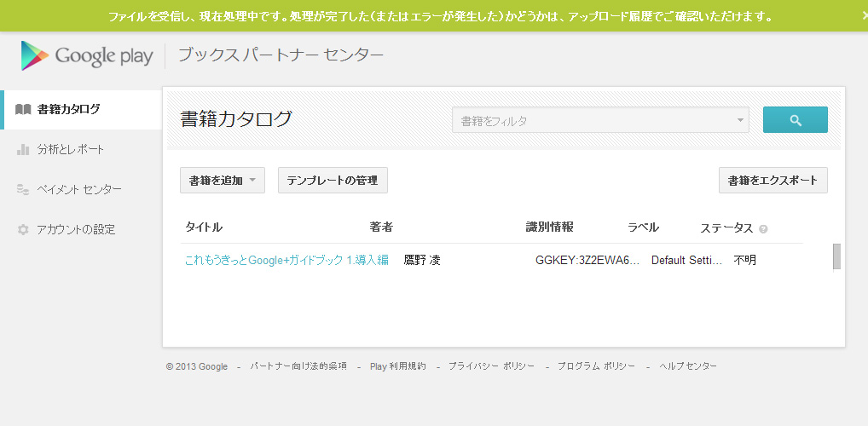868x426 pixels.
Task: Click the 識別情報 column header
Action: (x=550, y=227)
